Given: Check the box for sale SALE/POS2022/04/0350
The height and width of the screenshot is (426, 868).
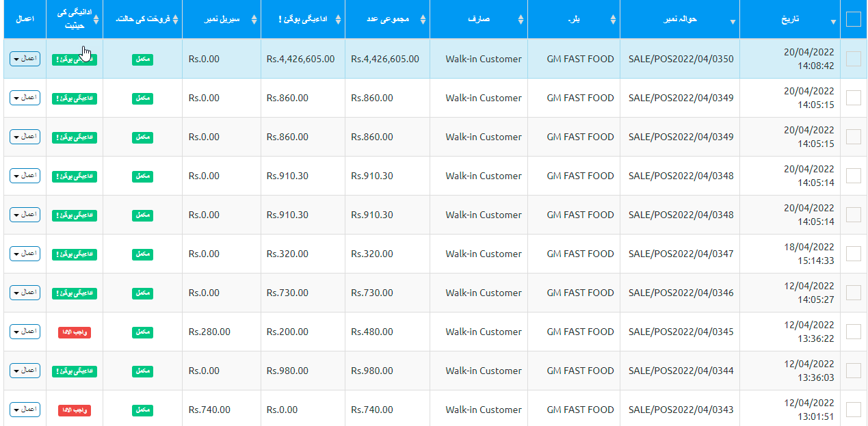Looking at the screenshot, I should tap(853, 59).
